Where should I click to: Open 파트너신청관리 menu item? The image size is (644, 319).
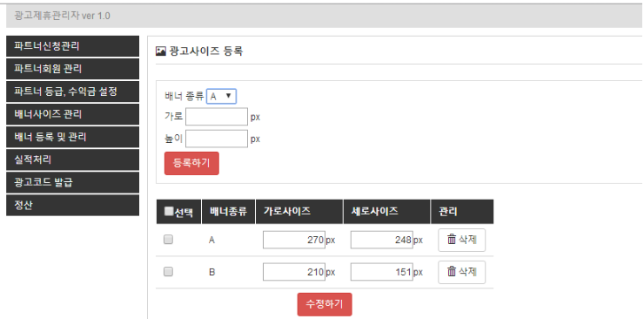(73, 46)
